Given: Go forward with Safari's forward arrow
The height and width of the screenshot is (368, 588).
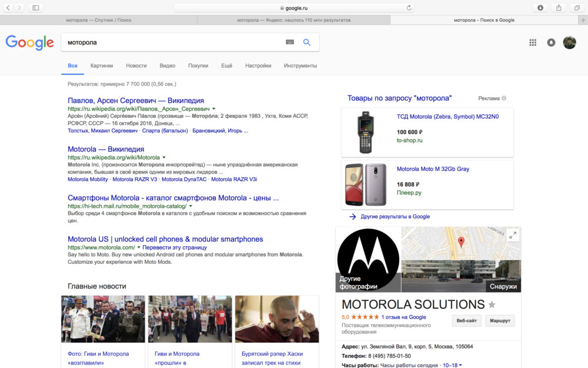Looking at the screenshot, I should [x=19, y=8].
